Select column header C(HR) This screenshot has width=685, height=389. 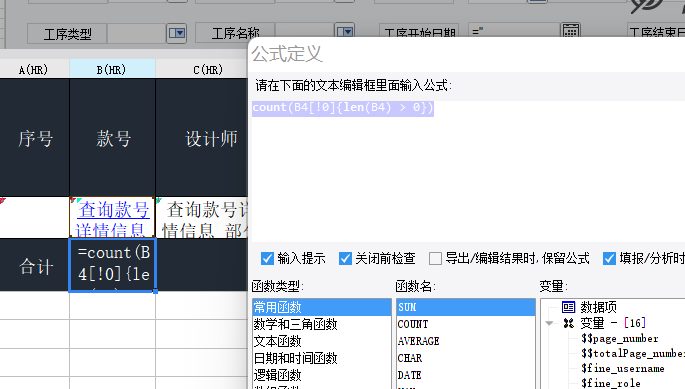tap(202, 70)
